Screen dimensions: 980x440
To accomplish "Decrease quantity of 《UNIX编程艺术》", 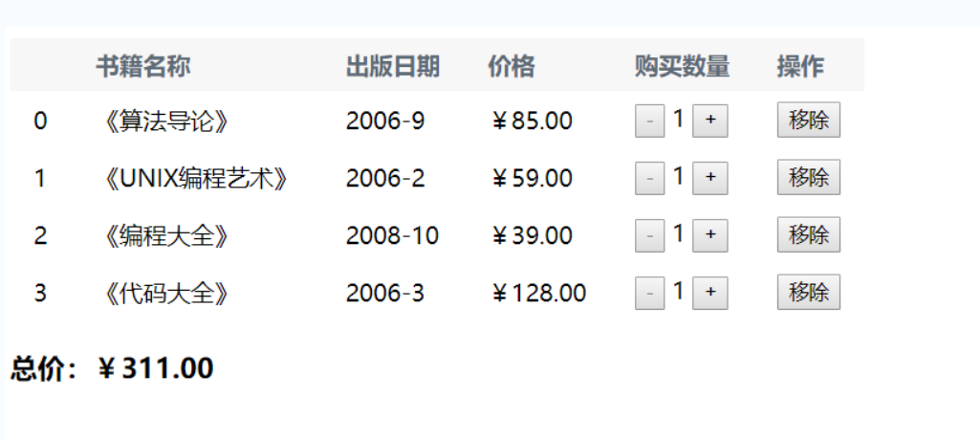I will point(650,178).
